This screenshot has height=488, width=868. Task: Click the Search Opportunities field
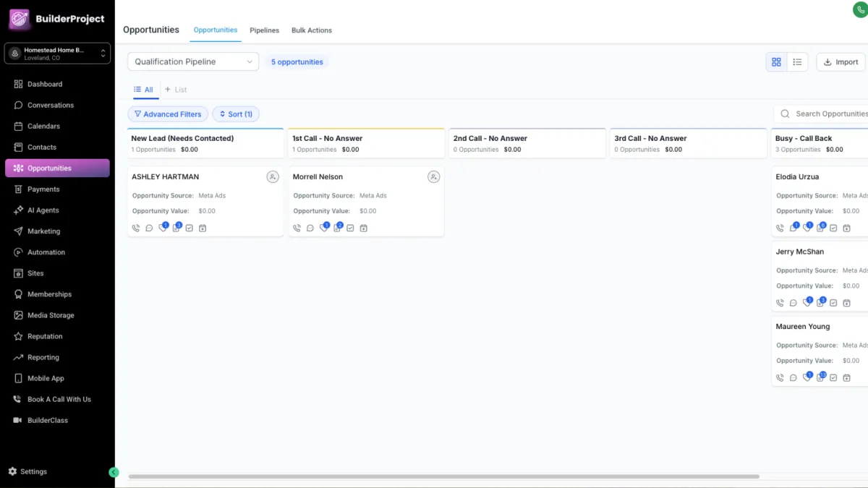click(828, 114)
